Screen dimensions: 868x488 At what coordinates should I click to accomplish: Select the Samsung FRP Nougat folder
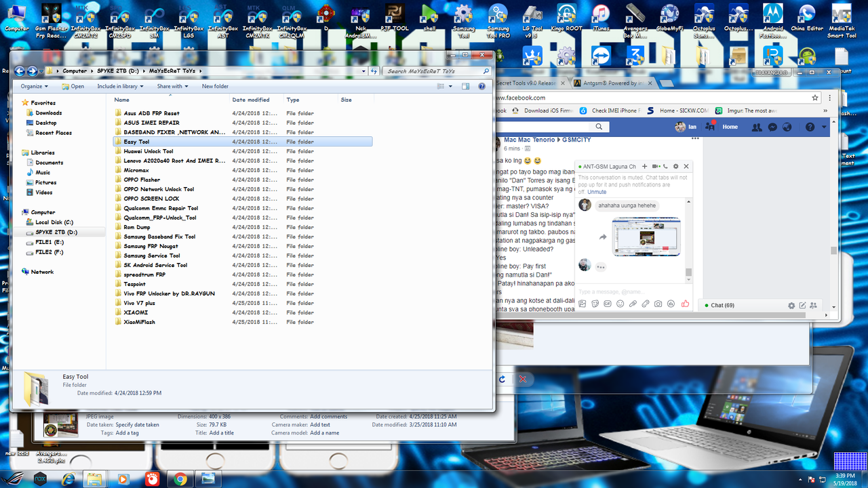pyautogui.click(x=151, y=246)
